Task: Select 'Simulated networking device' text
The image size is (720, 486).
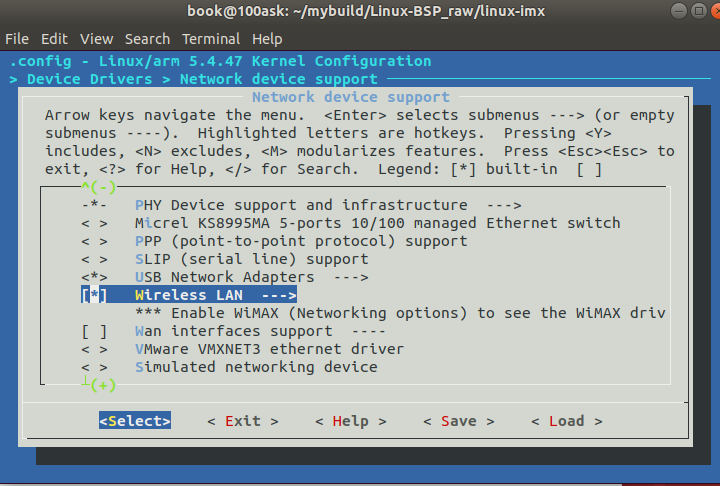Action: click(x=256, y=367)
